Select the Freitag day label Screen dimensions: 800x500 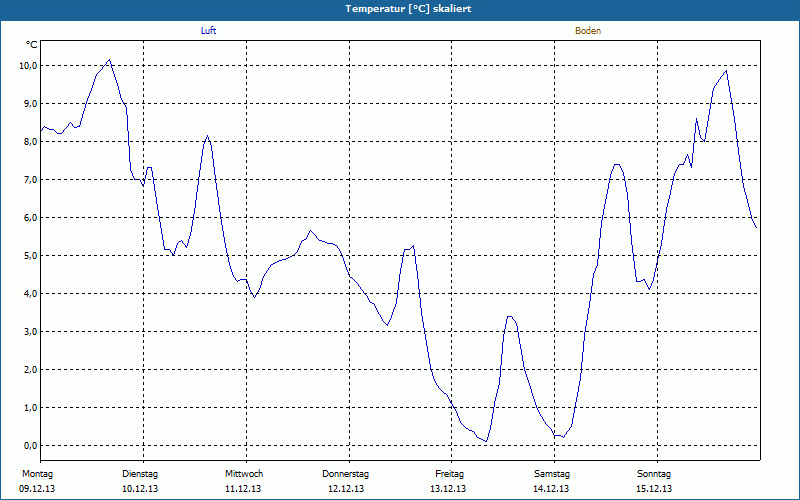449,474
